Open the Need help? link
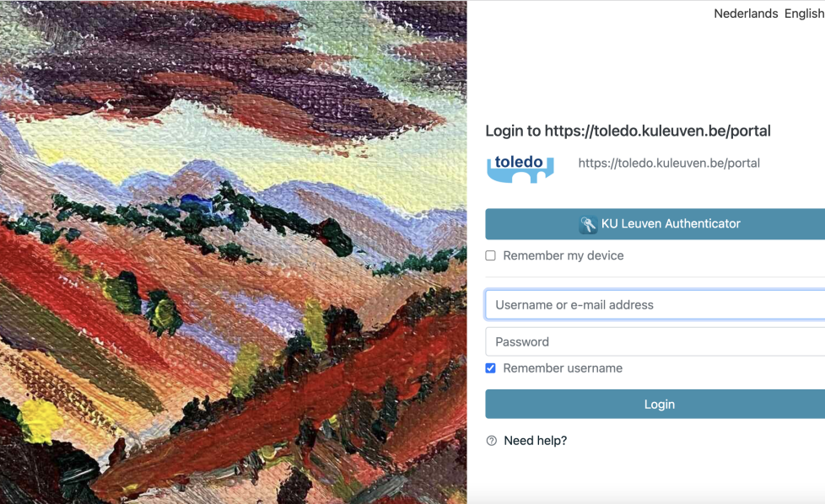This screenshot has width=825, height=504. (x=535, y=441)
